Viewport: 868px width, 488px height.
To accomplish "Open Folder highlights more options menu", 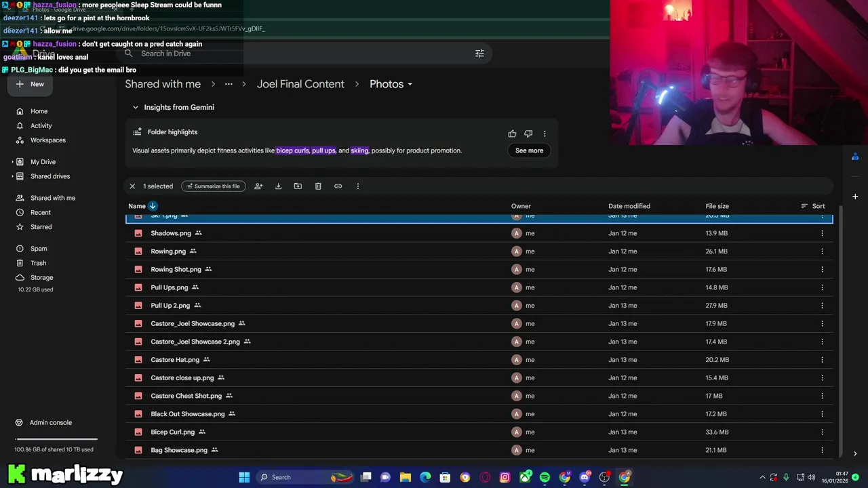I will 545,134.
